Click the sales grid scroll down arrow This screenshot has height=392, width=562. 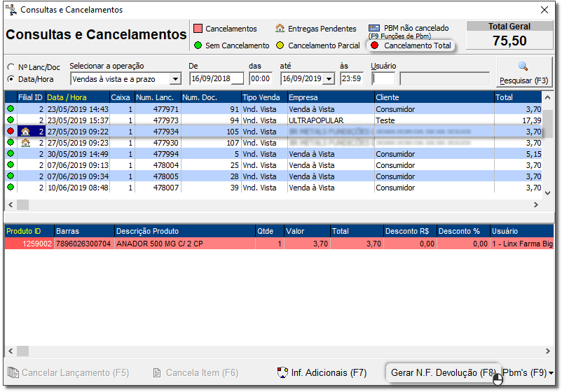[x=547, y=193]
